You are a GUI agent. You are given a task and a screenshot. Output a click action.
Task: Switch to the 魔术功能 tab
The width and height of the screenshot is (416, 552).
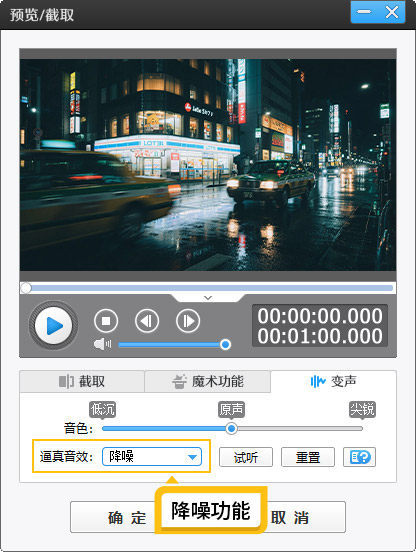coord(208,381)
